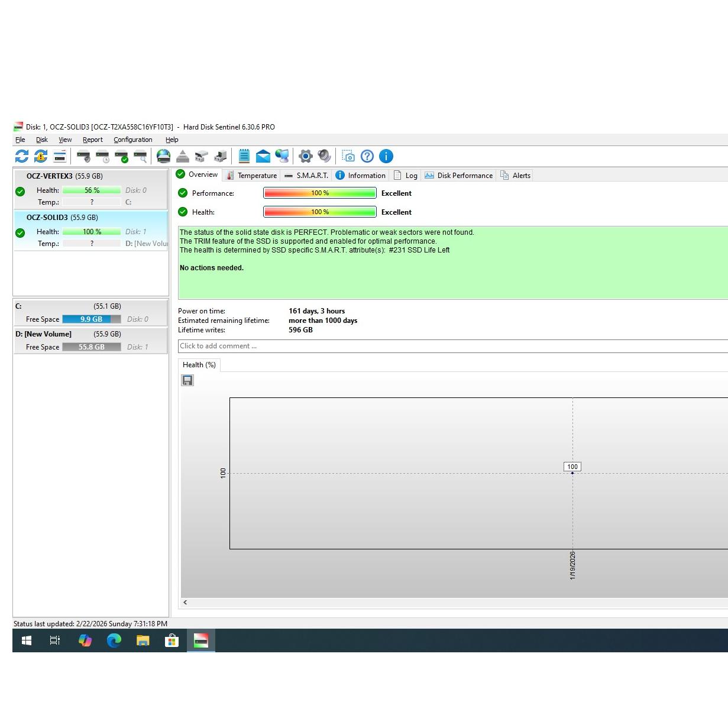Select the C: volume free space bar
728x728 pixels.
pos(91,319)
